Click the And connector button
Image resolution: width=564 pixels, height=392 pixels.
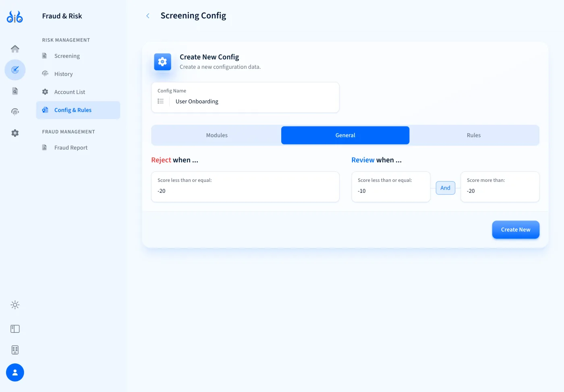(x=446, y=188)
